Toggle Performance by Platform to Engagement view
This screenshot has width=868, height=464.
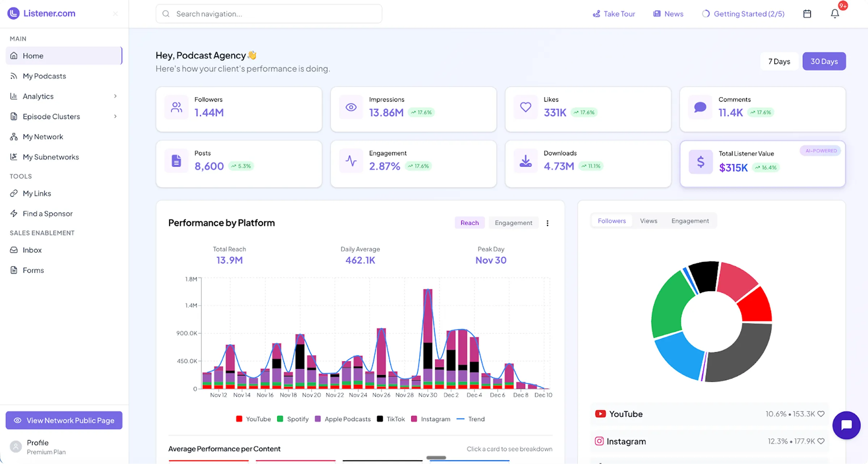pos(513,223)
